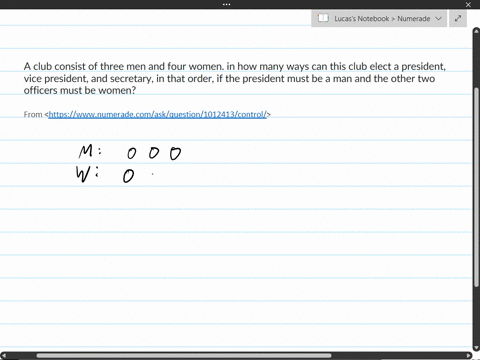Click the handwritten 'M:' label
Screen dimensions: 480x360
tap(90, 151)
